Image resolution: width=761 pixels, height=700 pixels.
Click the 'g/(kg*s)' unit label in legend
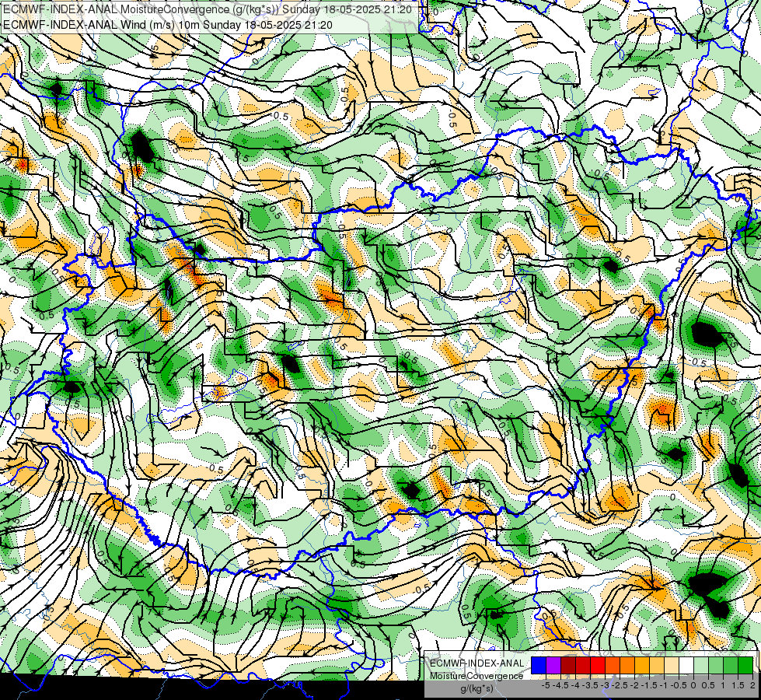click(x=476, y=688)
